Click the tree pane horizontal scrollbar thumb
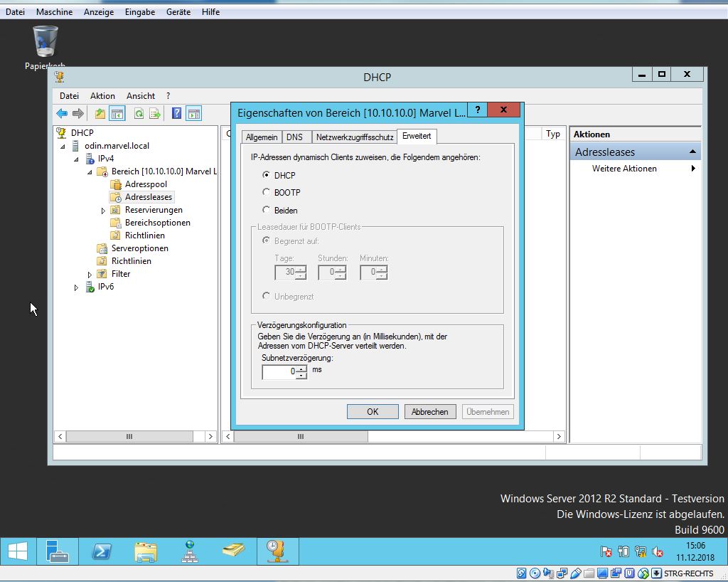728x582 pixels. point(129,437)
